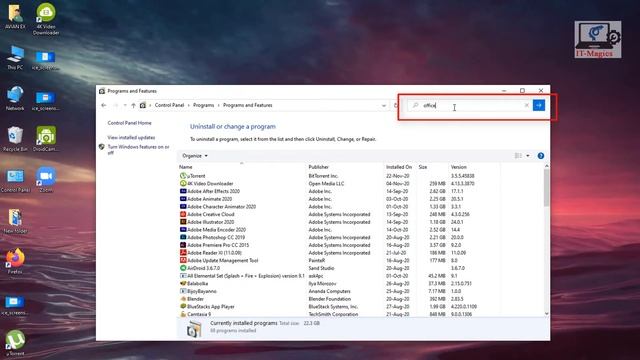Clear the search box with the X
Image resolution: width=640 pixels, height=360 pixels.
click(527, 105)
